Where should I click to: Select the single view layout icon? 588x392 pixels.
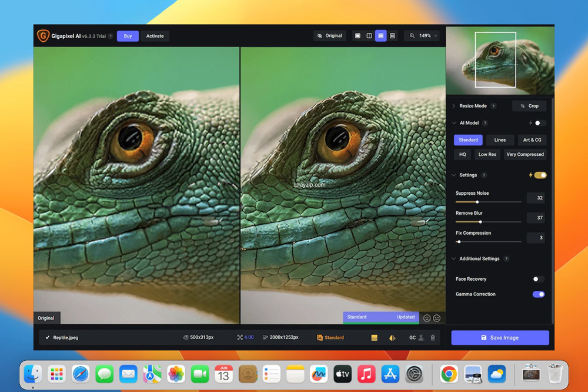[x=358, y=36]
